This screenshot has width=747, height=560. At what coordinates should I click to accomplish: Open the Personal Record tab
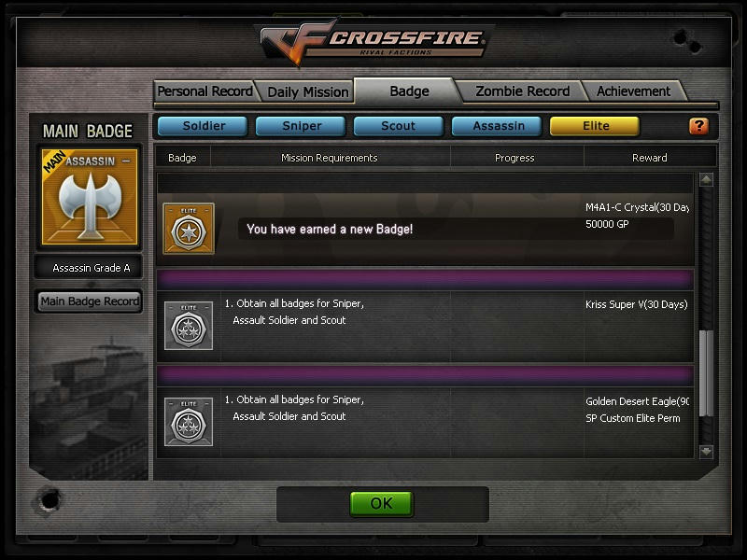point(204,91)
